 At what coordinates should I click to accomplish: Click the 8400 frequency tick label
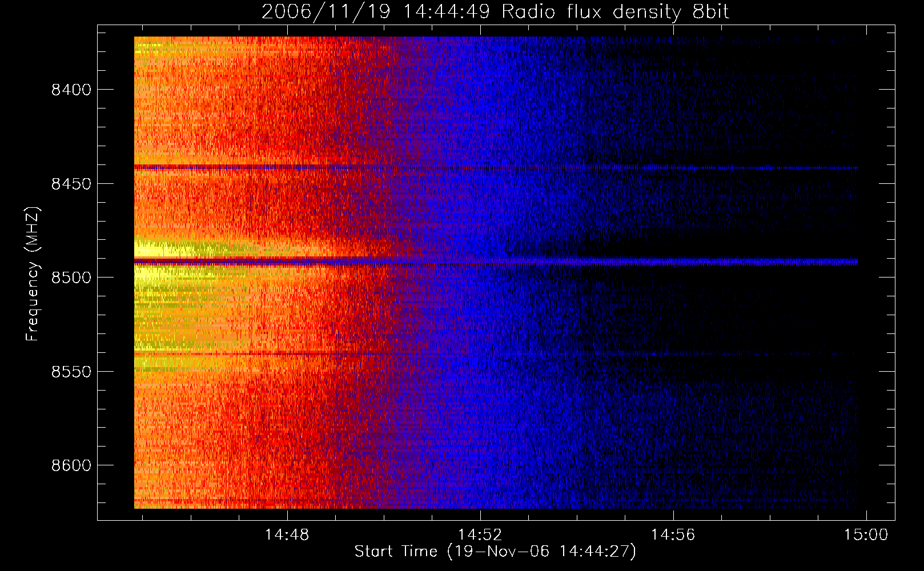click(71, 90)
